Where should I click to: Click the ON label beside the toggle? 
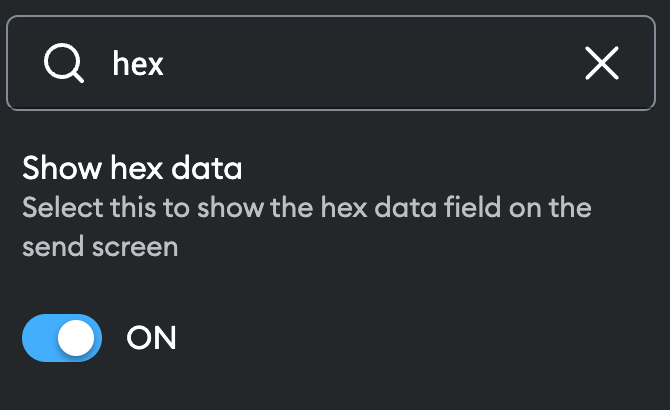click(x=152, y=339)
